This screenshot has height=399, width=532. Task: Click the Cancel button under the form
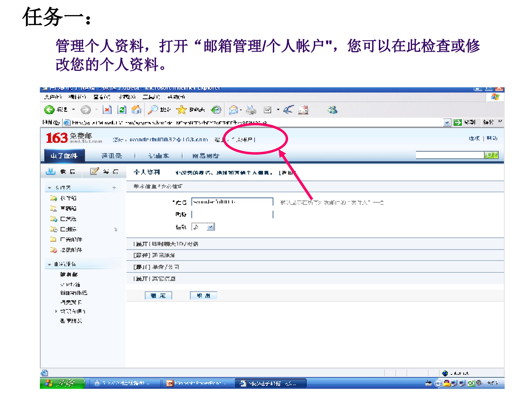pos(203,296)
